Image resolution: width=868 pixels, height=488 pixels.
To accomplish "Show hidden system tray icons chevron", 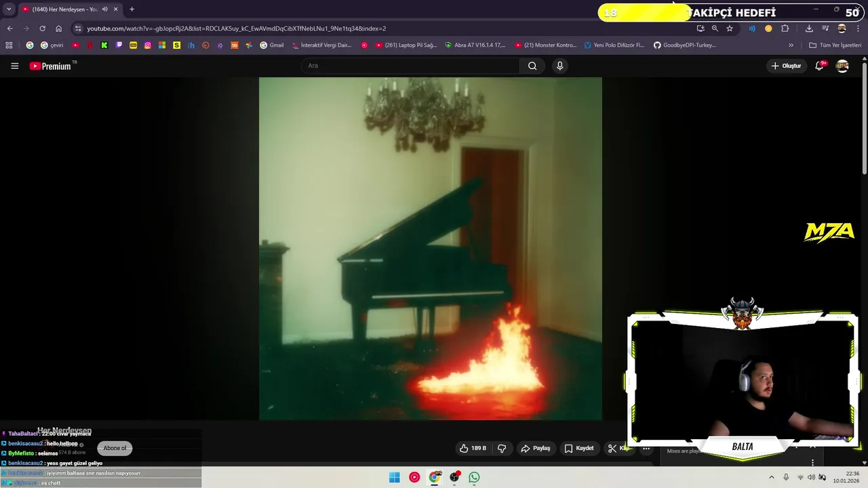I will click(x=771, y=477).
